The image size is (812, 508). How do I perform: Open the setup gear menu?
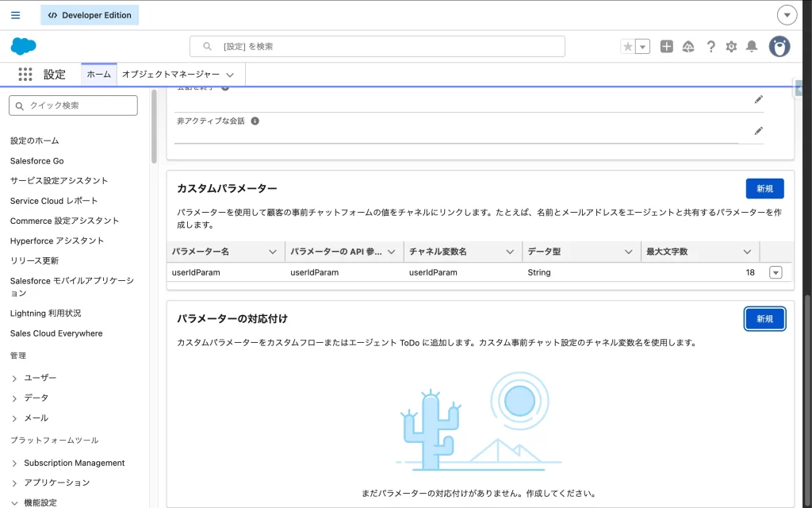pyautogui.click(x=731, y=47)
